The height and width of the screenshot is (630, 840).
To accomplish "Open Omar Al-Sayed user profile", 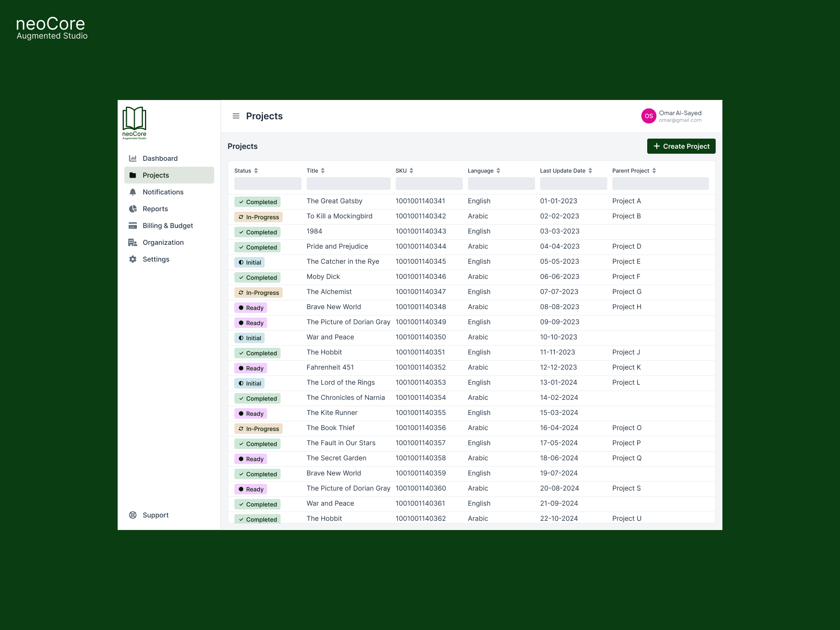I will click(x=671, y=116).
